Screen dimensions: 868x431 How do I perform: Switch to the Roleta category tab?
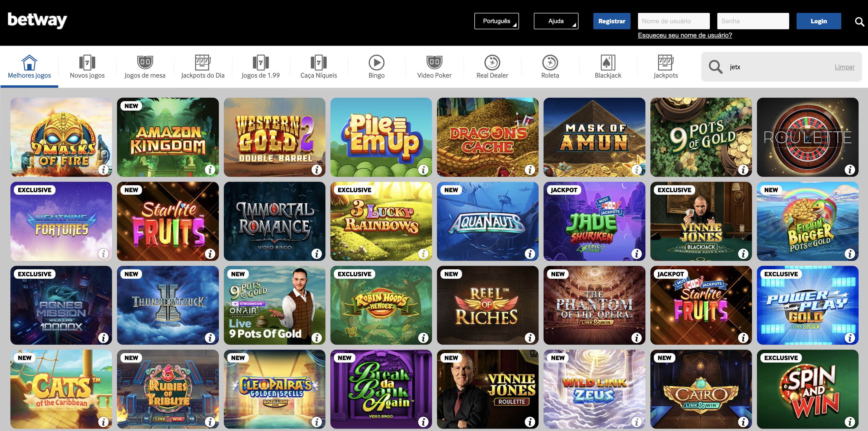click(x=550, y=67)
